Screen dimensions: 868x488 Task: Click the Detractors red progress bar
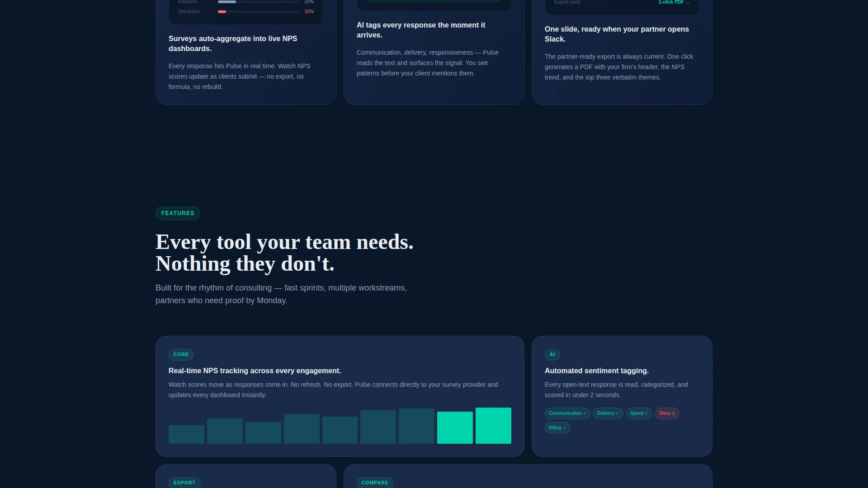point(222,12)
